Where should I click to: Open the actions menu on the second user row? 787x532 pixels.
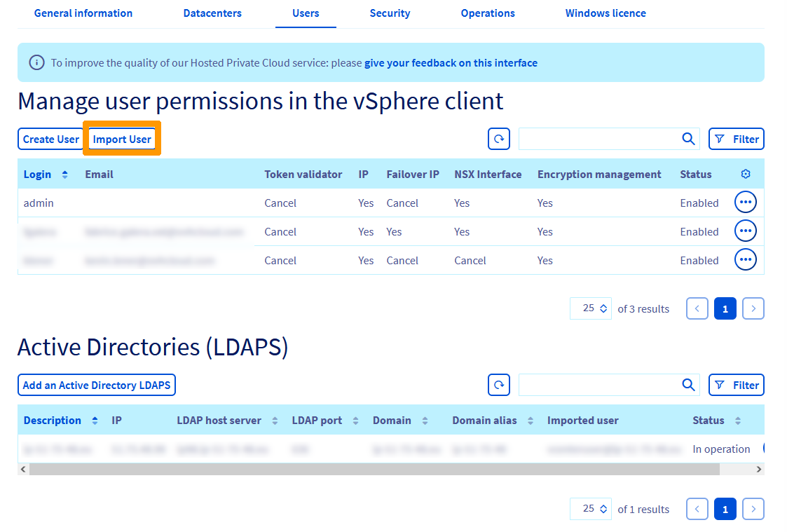pos(745,231)
